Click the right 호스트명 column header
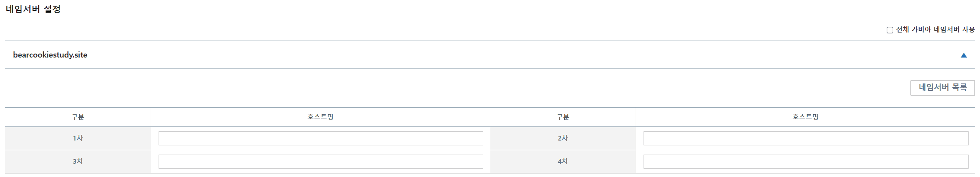980x177 pixels. [806, 117]
